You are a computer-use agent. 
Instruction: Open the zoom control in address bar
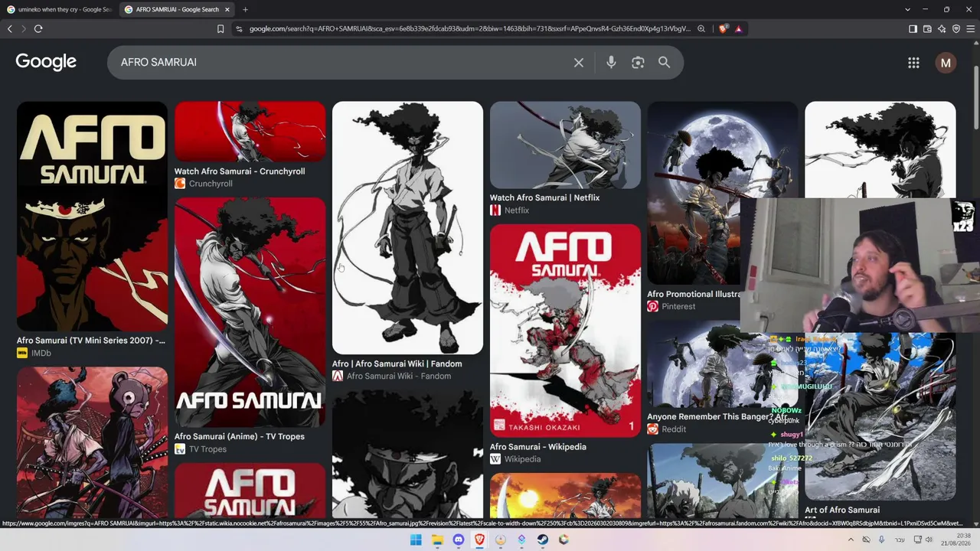coord(701,29)
